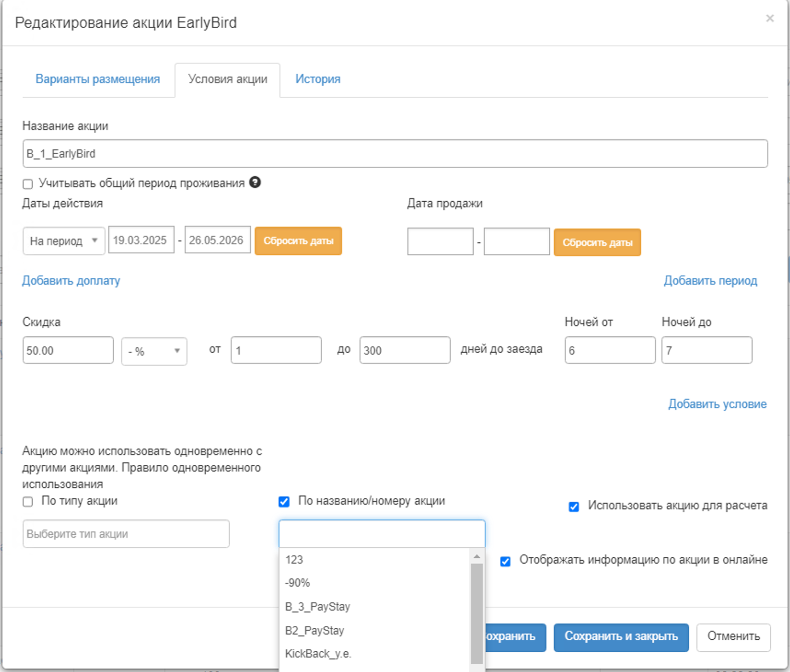
Task: Click 'Добавить доплату' link
Action: click(71, 280)
